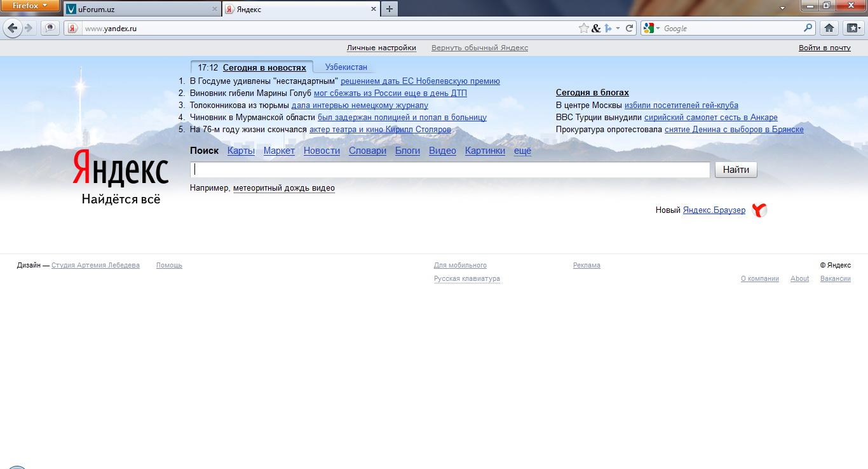868x469 pixels.
Task: Open Личные настройки link
Action: pos(381,48)
